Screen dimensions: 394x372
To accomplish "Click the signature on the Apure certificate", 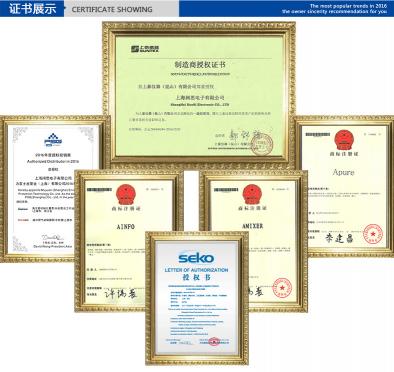I will point(338,238).
